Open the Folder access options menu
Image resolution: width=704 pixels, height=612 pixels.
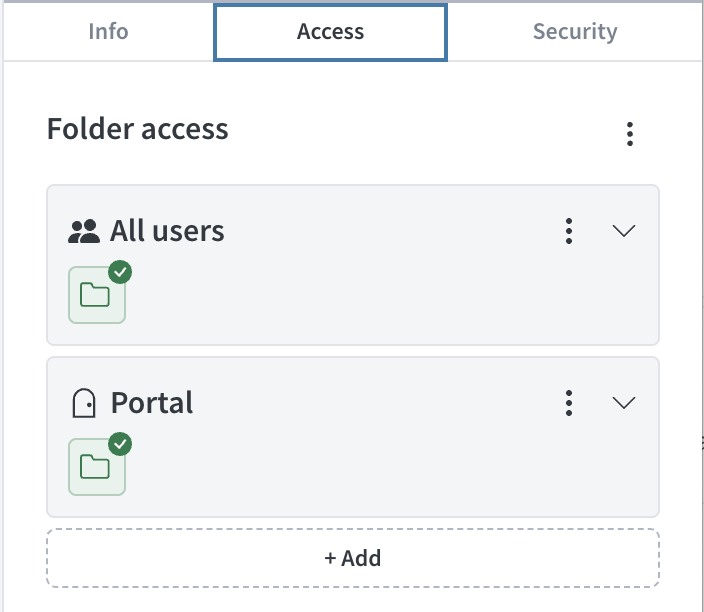pos(629,134)
